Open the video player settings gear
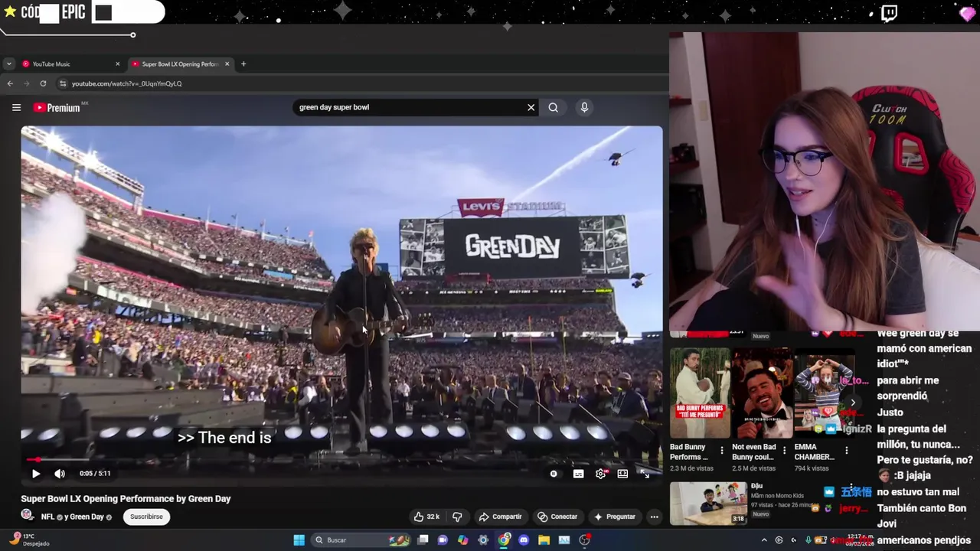 (x=601, y=474)
